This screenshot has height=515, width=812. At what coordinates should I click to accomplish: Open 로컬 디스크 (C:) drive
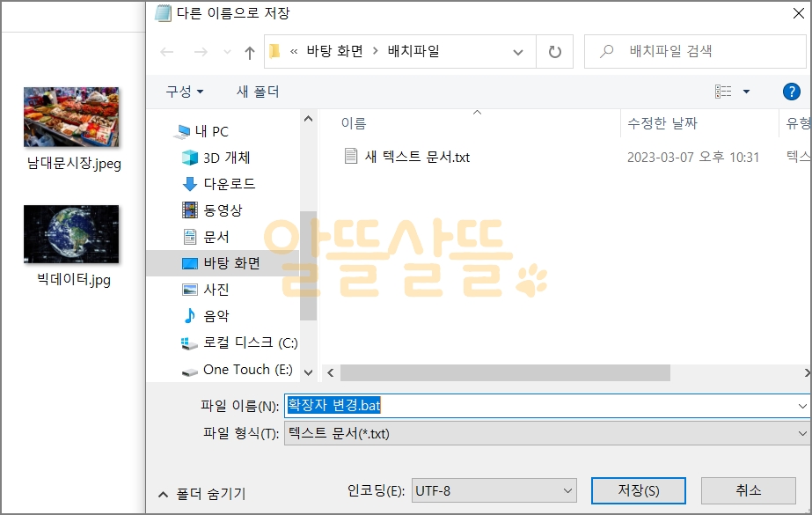click(x=250, y=342)
